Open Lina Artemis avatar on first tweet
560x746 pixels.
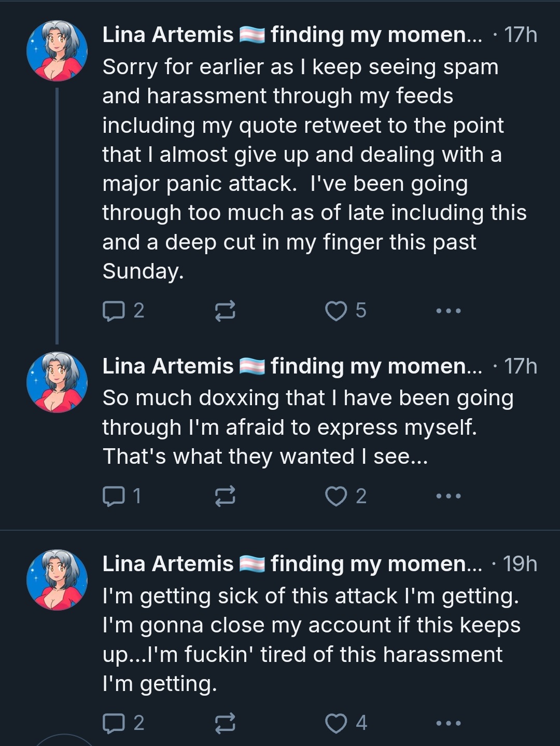[x=57, y=51]
